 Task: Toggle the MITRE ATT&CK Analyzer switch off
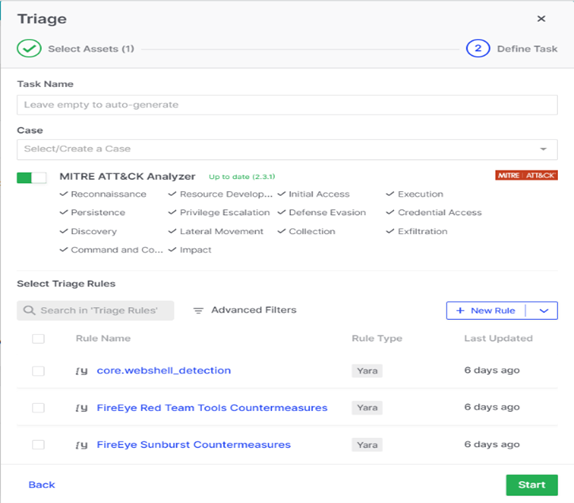coord(31,178)
